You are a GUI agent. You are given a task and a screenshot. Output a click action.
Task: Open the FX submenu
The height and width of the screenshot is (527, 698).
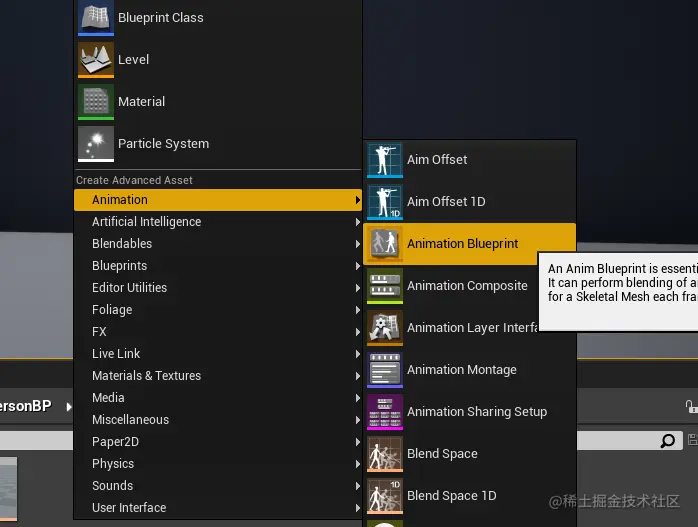(x=218, y=332)
